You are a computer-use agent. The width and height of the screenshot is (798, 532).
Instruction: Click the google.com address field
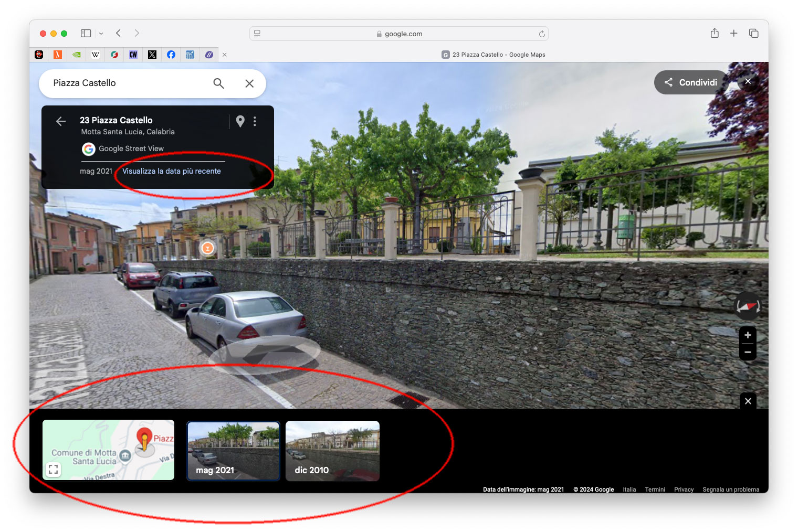coord(399,34)
